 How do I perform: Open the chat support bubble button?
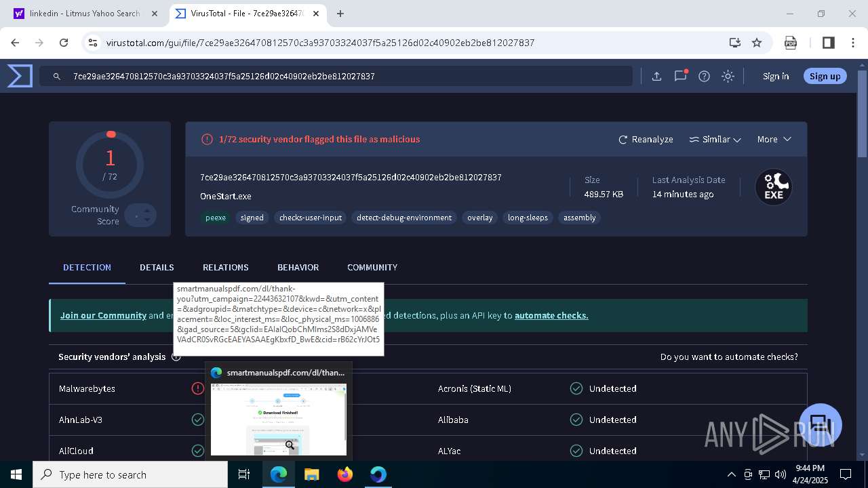820,425
